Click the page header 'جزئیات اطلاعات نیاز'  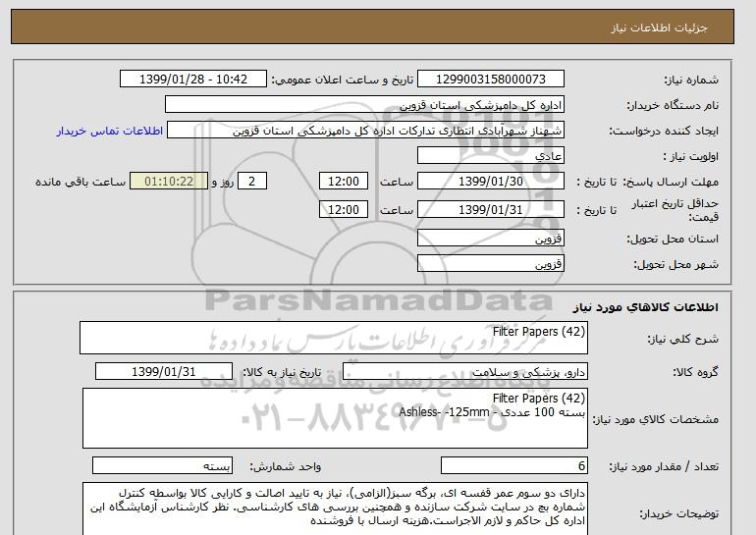pos(659,27)
